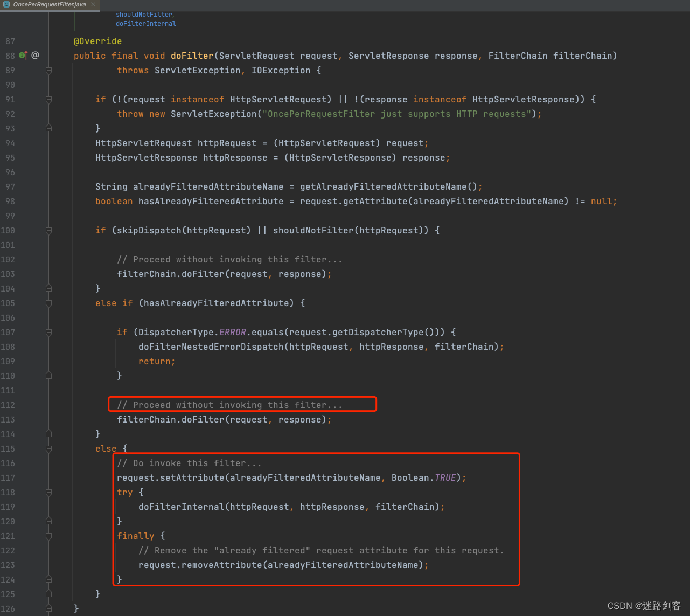Click the boolean keyword on line 98
This screenshot has height=616, width=690.
pyautogui.click(x=114, y=201)
